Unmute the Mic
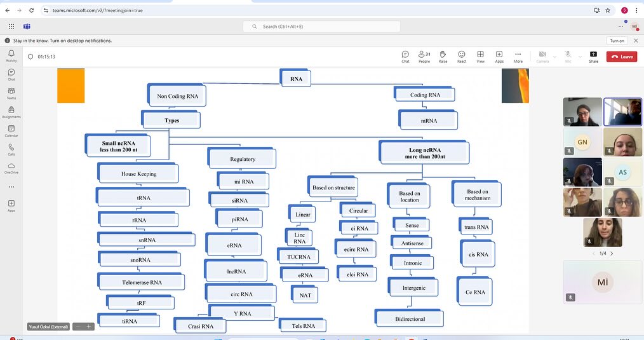The image size is (644, 340). (x=568, y=57)
